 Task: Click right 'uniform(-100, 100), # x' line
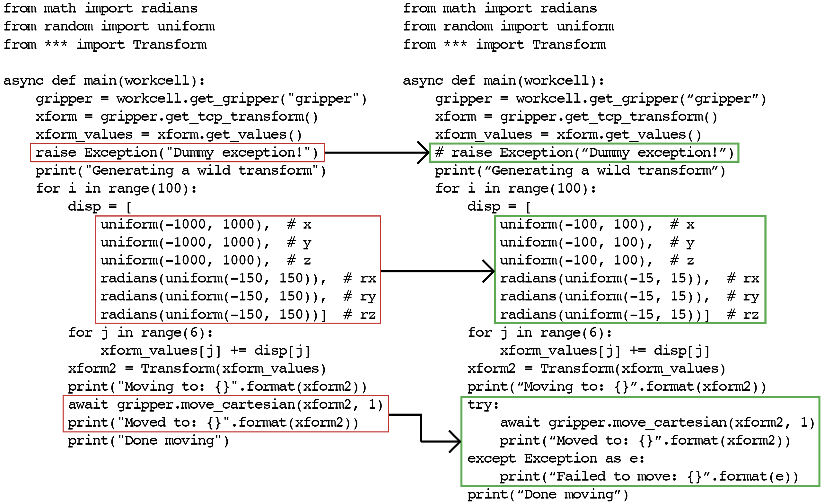pyautogui.click(x=597, y=224)
